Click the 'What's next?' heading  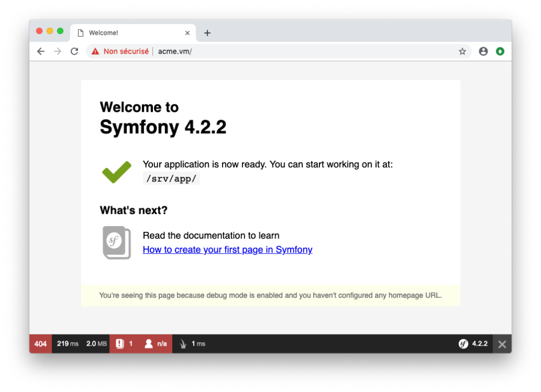coord(134,211)
